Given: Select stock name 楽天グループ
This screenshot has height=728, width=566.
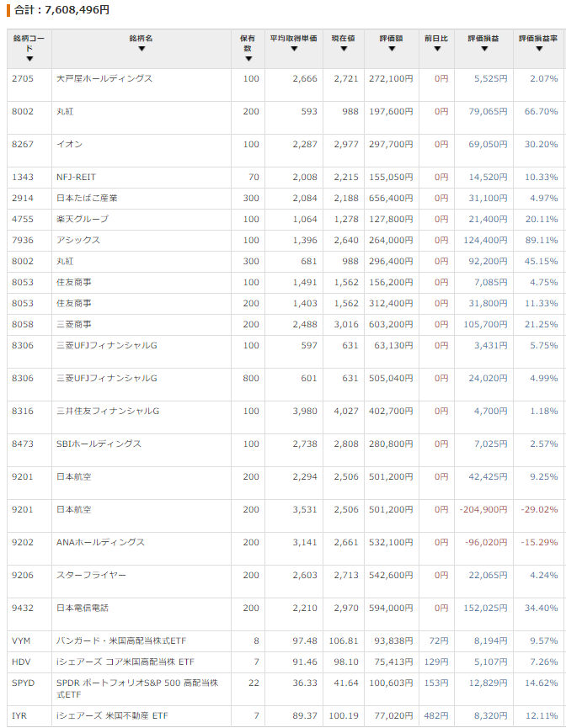Looking at the screenshot, I should point(83,219).
